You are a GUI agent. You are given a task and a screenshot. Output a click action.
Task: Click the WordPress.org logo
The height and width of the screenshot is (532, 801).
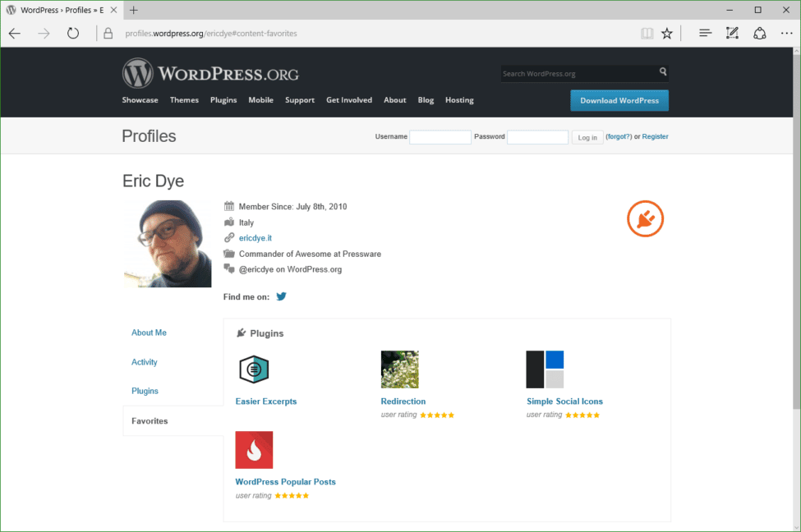210,73
